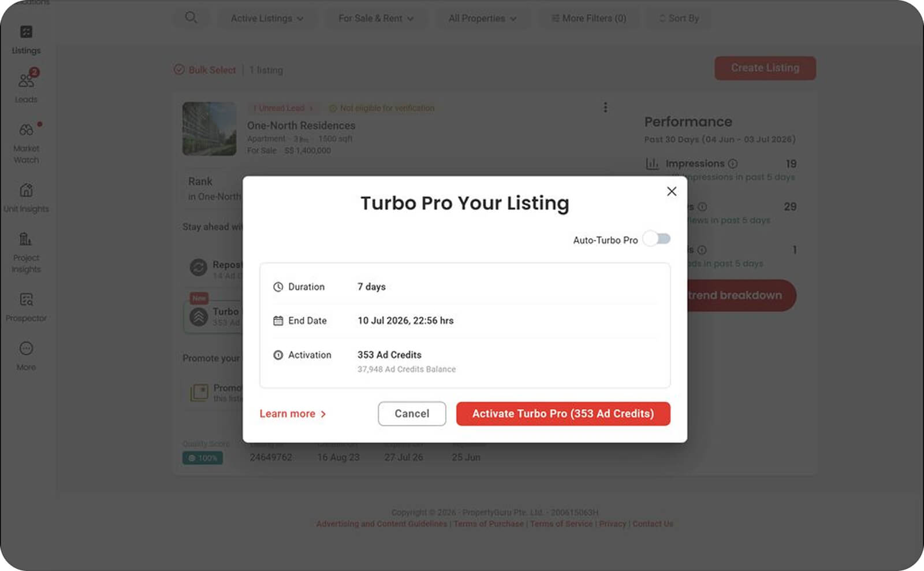Open the More sidebar menu
The height and width of the screenshot is (571, 924).
pyautogui.click(x=26, y=356)
